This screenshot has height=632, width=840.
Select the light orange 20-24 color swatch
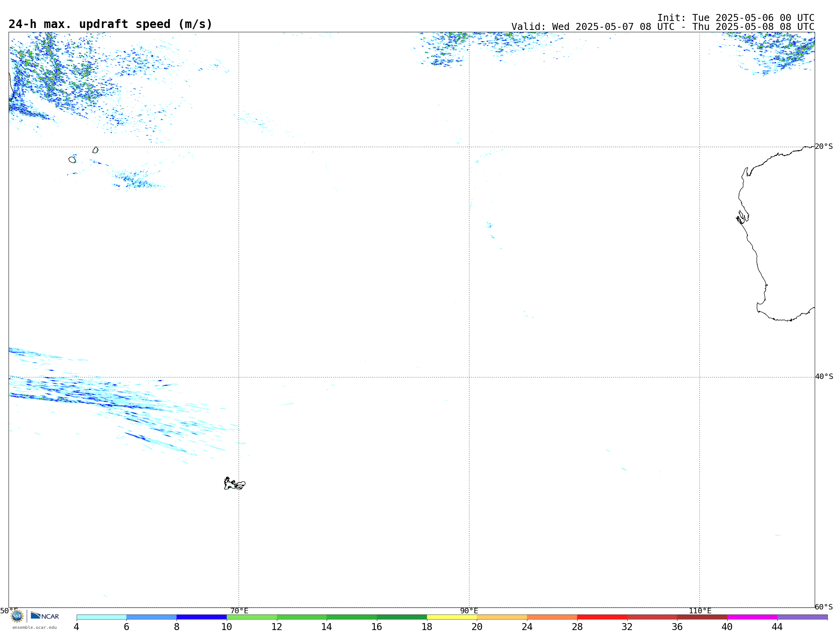point(502,617)
